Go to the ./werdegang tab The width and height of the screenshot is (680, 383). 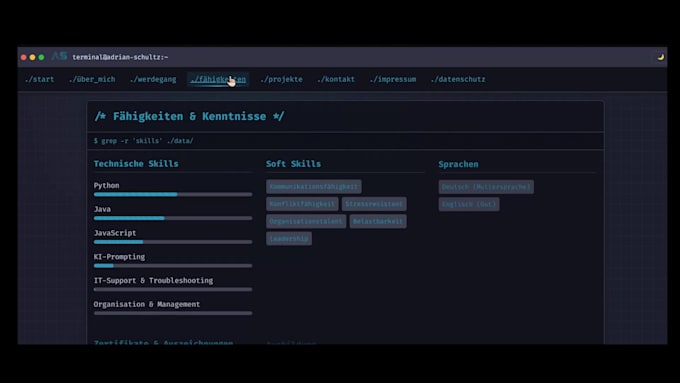(x=153, y=79)
